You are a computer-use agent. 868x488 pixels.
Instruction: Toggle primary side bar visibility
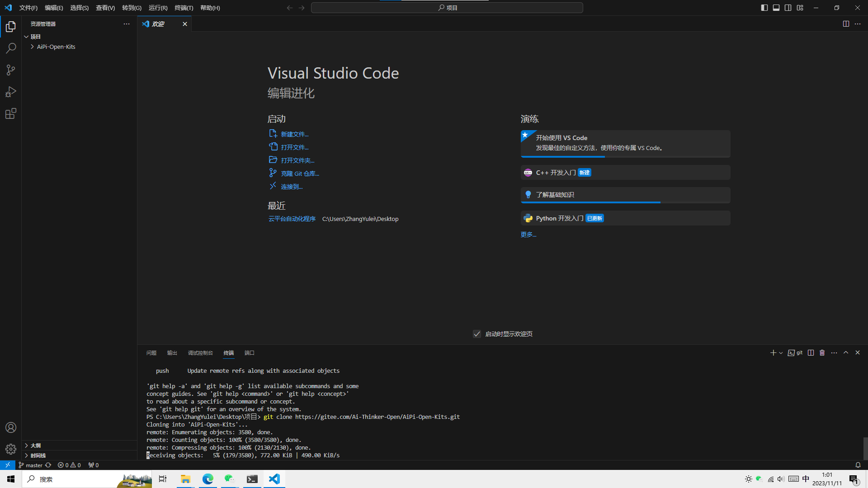[x=764, y=8]
